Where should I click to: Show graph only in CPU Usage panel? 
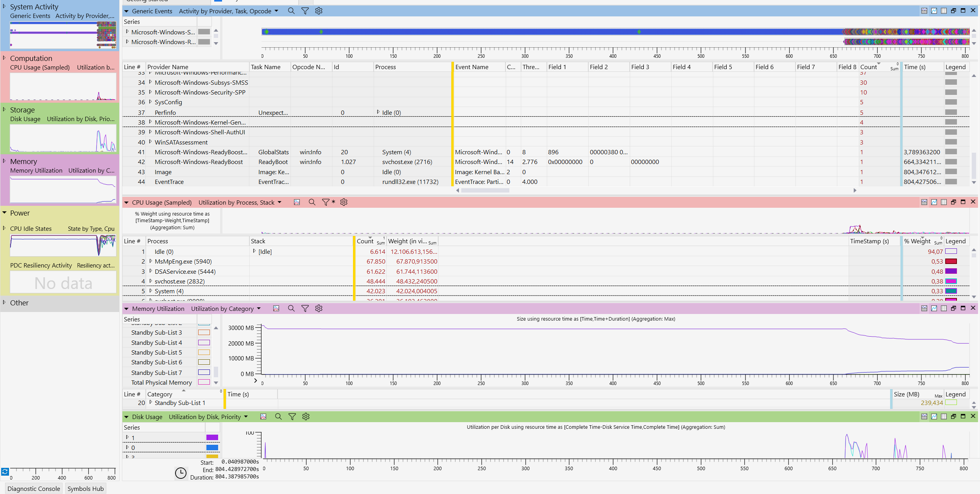click(934, 202)
